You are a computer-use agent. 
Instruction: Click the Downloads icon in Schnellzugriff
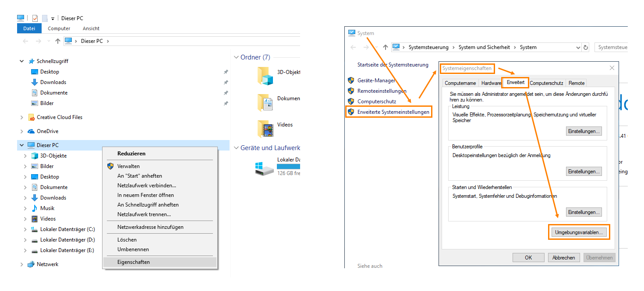(x=34, y=82)
